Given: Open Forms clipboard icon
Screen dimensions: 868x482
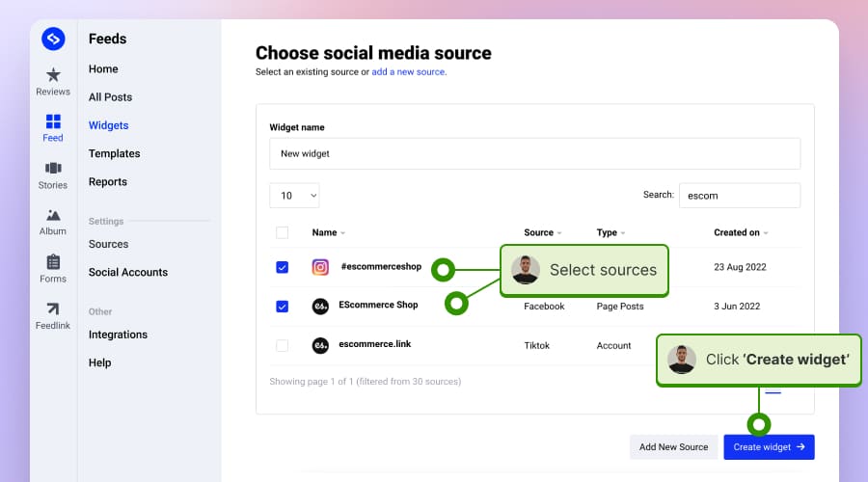Looking at the screenshot, I should pos(53,261).
